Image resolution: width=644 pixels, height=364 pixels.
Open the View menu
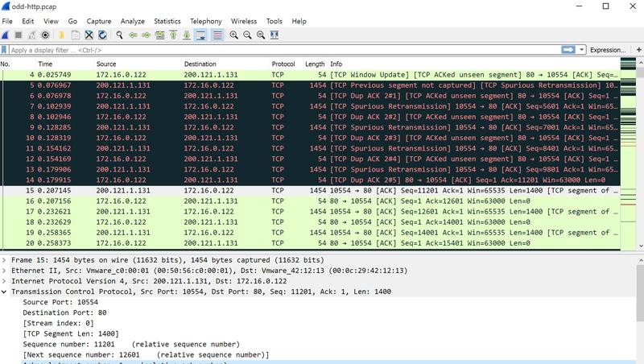[51, 21]
